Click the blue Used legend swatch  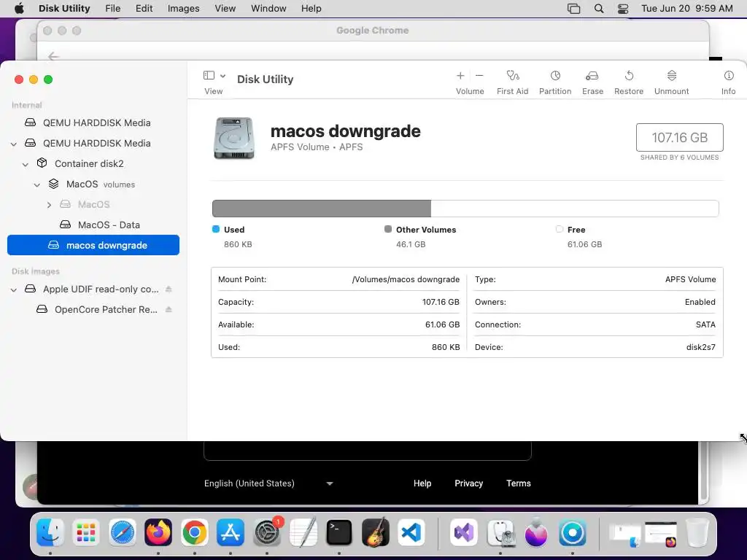point(216,229)
